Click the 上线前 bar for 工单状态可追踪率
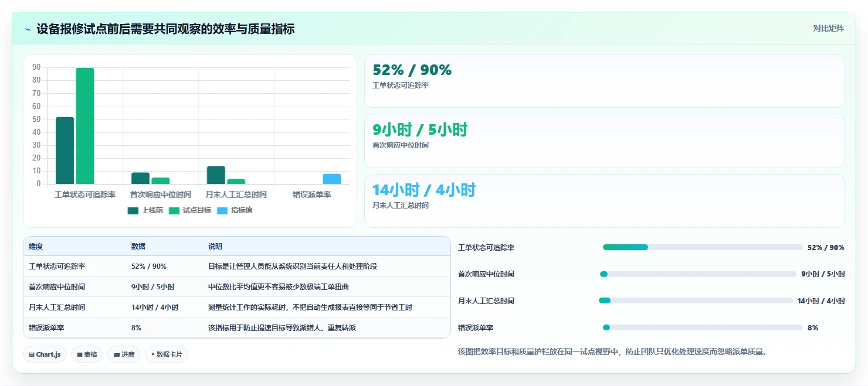 tap(65, 151)
